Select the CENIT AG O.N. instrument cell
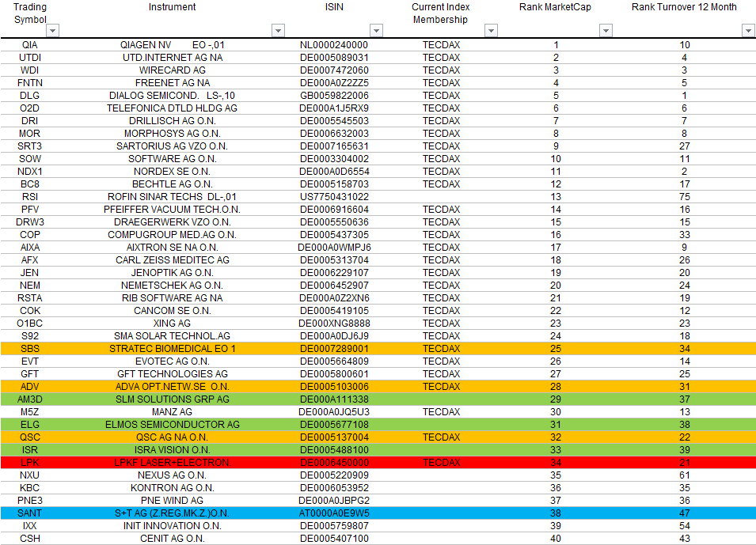 [x=172, y=538]
